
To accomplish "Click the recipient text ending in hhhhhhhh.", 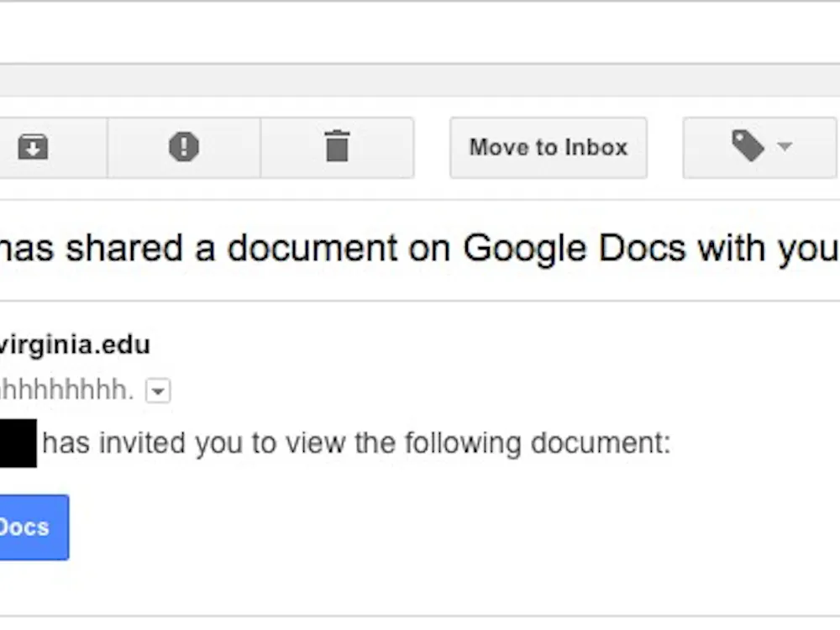I will pyautogui.click(x=66, y=391).
